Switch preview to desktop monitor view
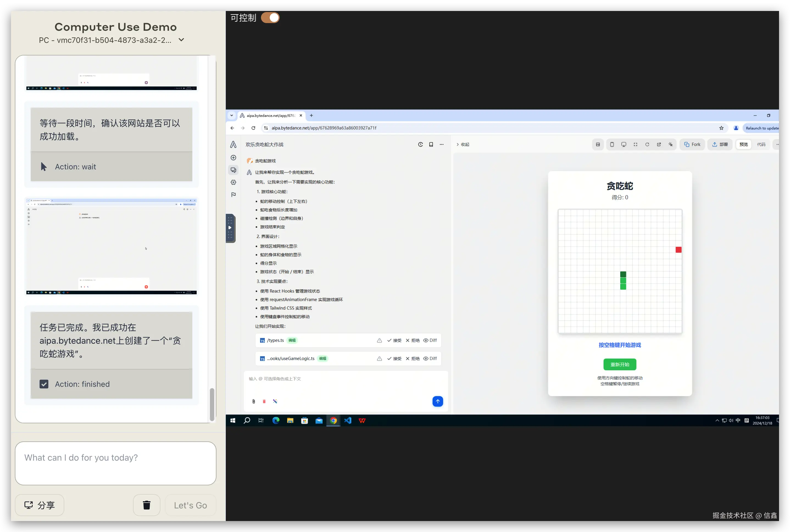 pyautogui.click(x=624, y=145)
